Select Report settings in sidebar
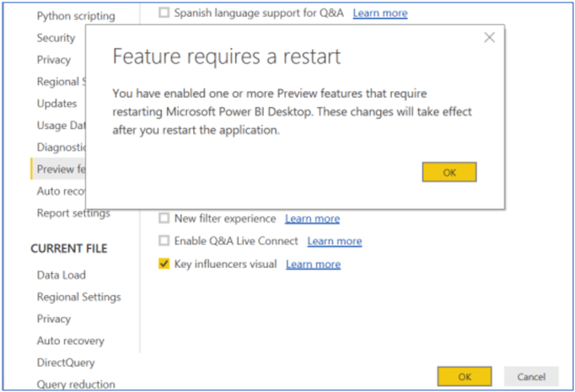Image resolution: width=575 pixels, height=392 pixels. tap(73, 213)
